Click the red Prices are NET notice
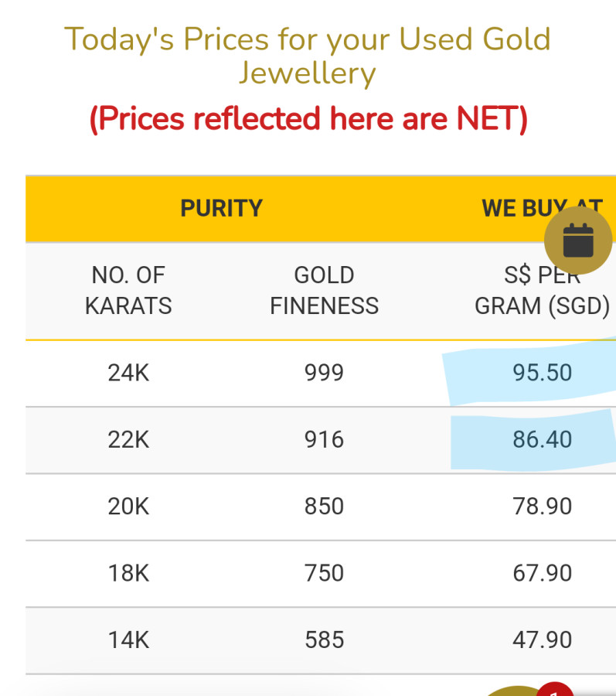 click(308, 119)
